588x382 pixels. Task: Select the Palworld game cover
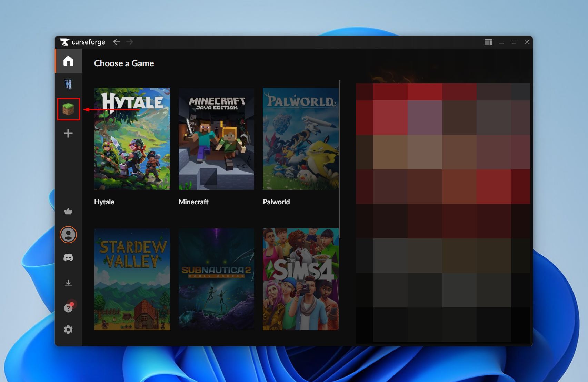tap(301, 139)
